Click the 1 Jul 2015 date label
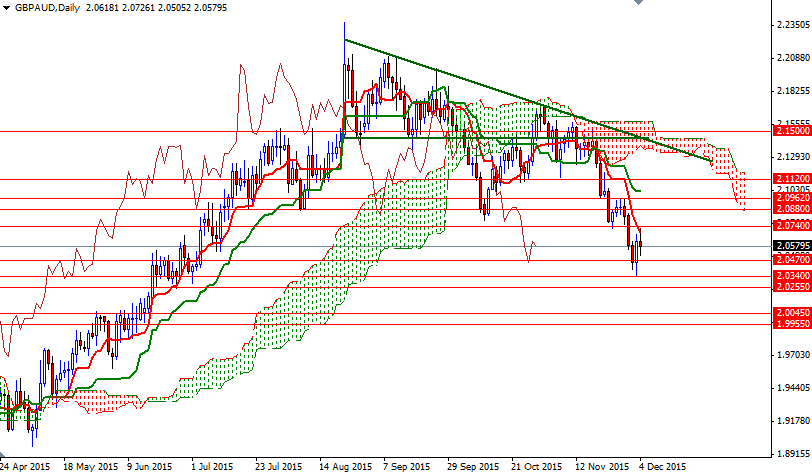Screen dimensions: 812x474 pyautogui.click(x=212, y=467)
